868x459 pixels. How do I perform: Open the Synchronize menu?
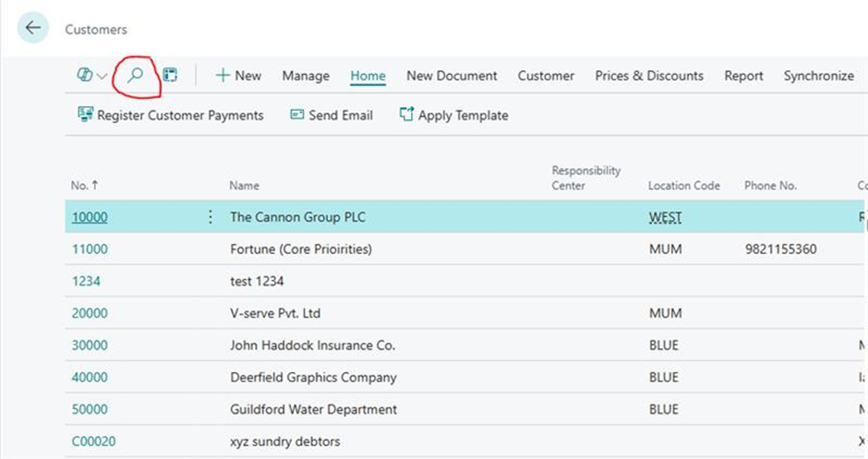click(819, 76)
